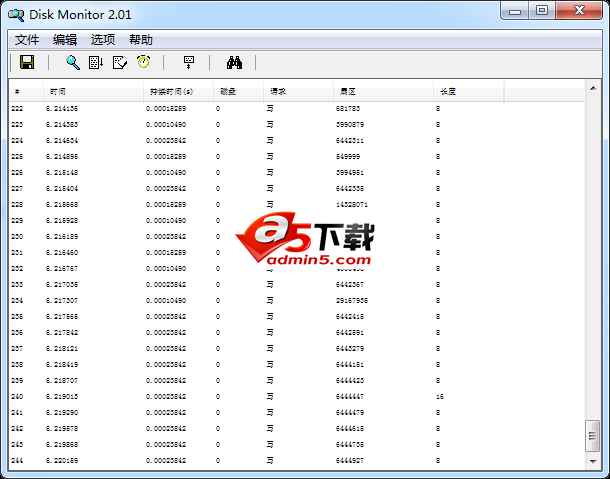Click sector value 14328071 in row 228

point(352,205)
